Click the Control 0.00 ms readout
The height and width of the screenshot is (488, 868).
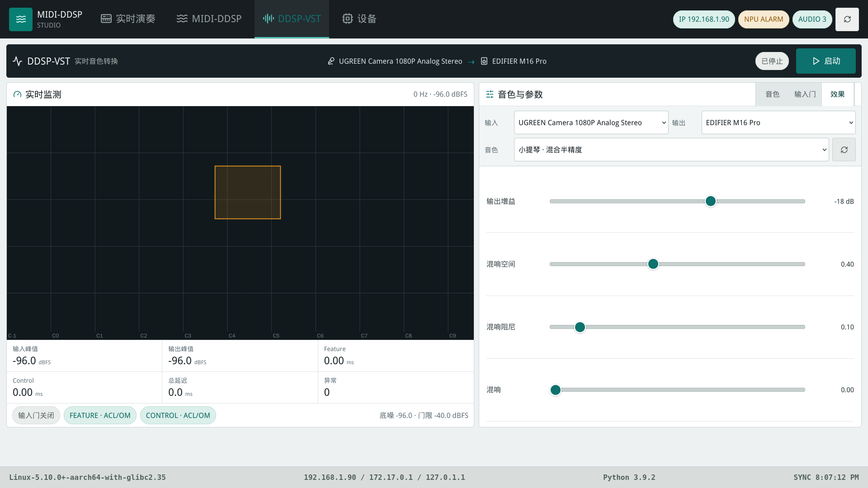coord(84,388)
